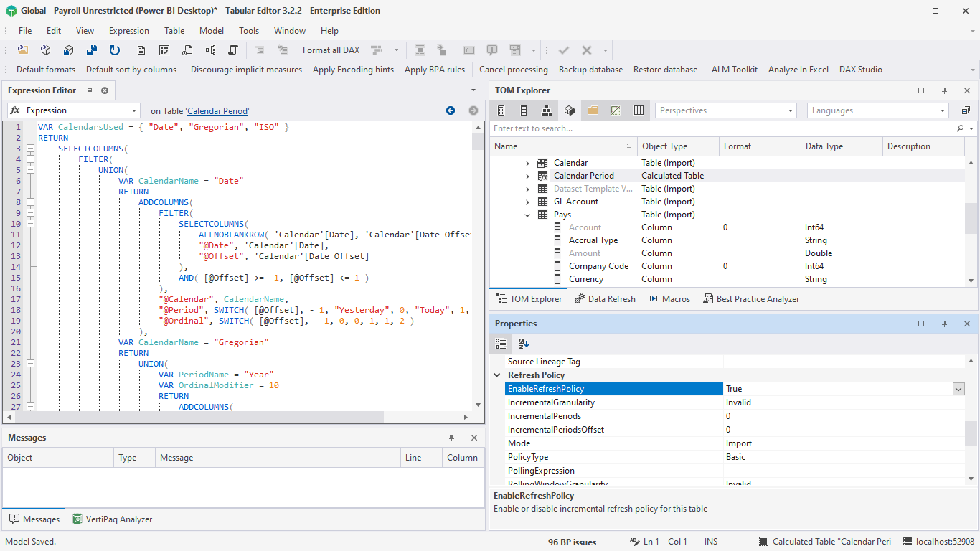This screenshot has width=980, height=551.
Task: Toggle hierarchies visibility in TOM Explorer
Action: (x=547, y=110)
